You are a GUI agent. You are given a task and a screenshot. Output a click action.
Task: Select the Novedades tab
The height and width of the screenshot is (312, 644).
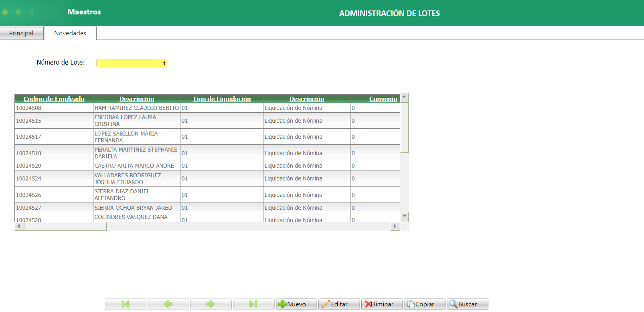[70, 33]
